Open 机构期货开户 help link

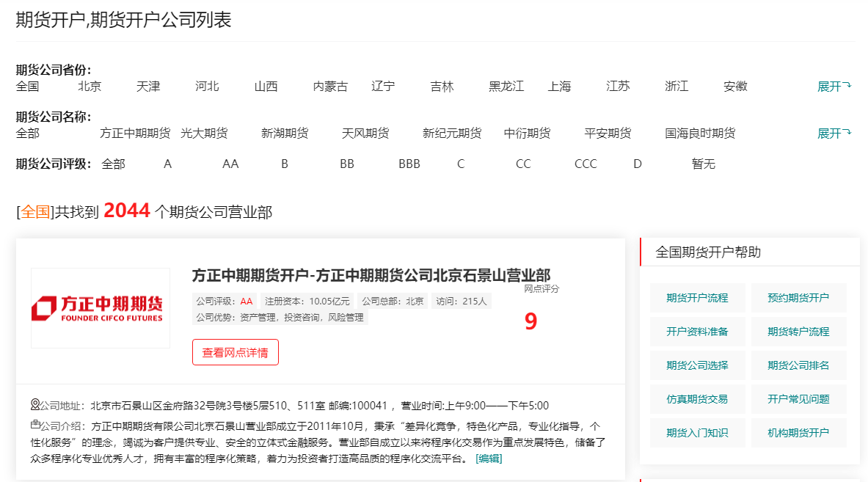(799, 434)
